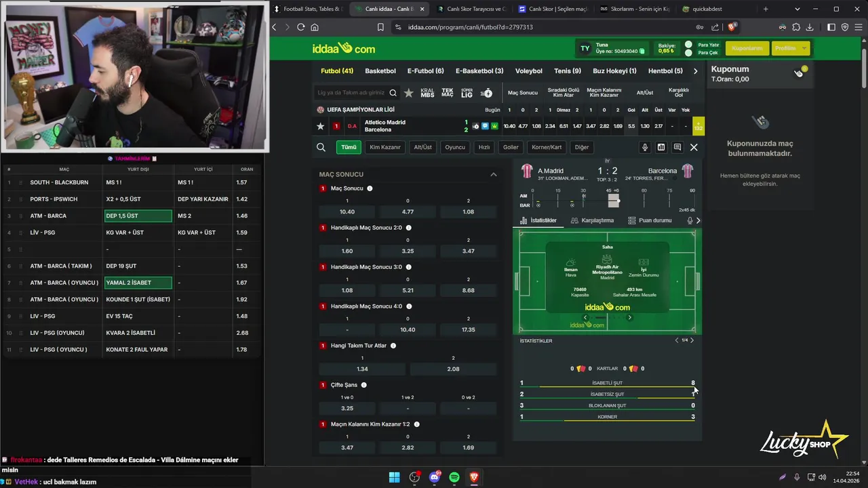Click the microphone icon beside market filters
The width and height of the screenshot is (868, 488).
pyautogui.click(x=645, y=147)
